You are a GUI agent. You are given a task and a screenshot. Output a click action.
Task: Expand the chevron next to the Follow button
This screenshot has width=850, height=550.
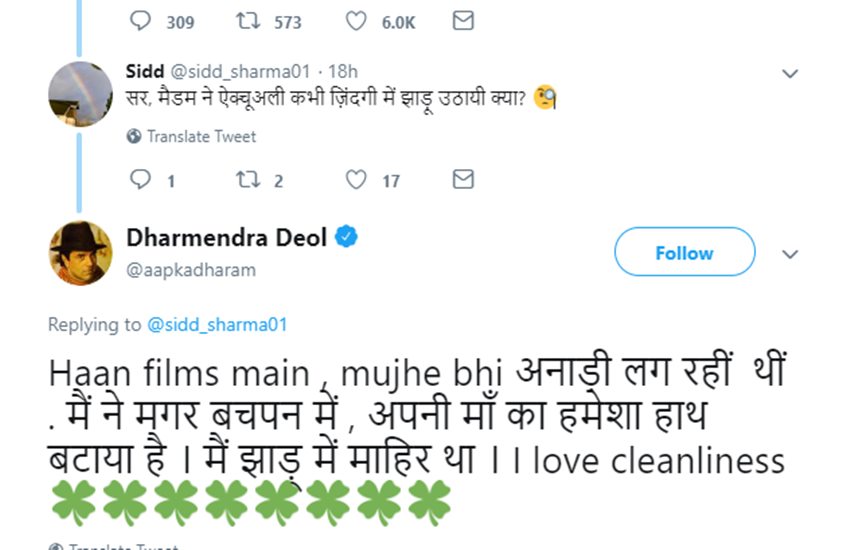coord(790,253)
